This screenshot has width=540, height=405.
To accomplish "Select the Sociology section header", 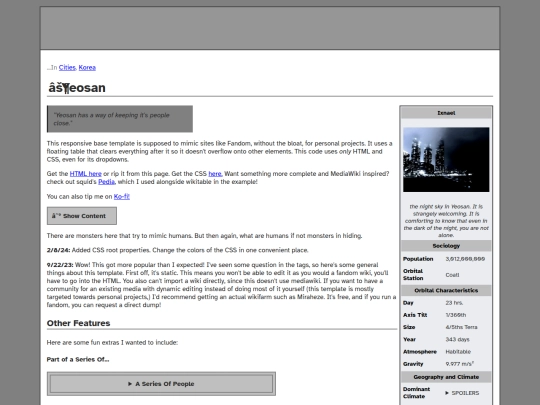I will pos(446,246).
